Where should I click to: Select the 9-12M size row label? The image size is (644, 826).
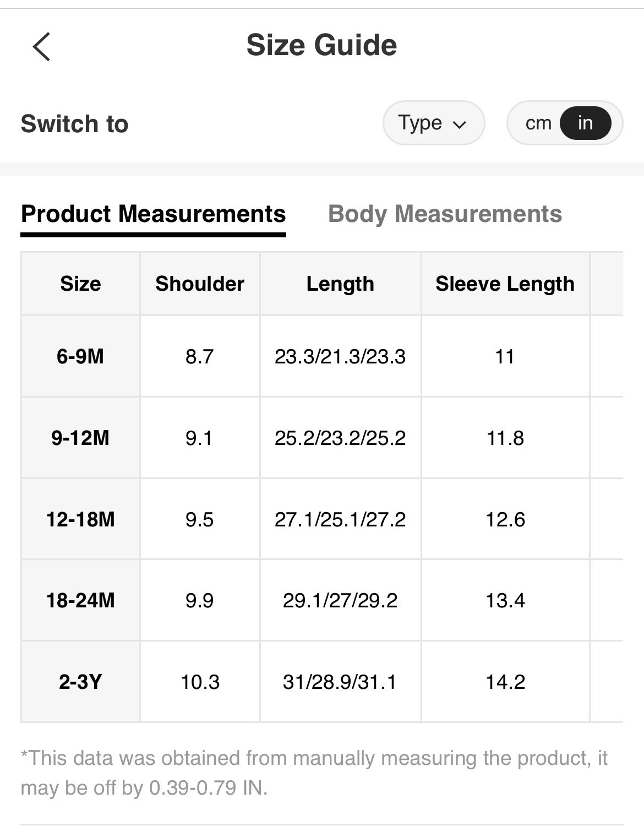(80, 438)
